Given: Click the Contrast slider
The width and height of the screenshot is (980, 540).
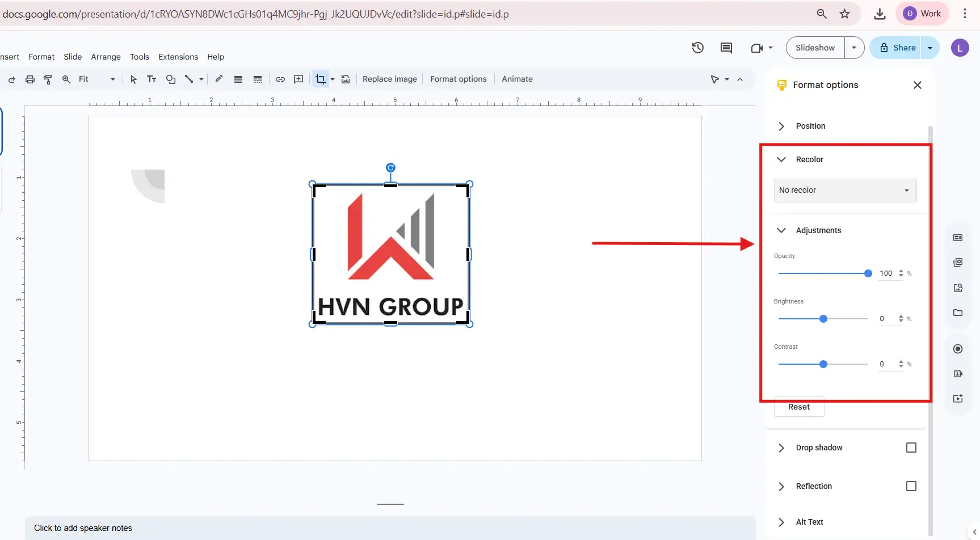Looking at the screenshot, I should [823, 364].
